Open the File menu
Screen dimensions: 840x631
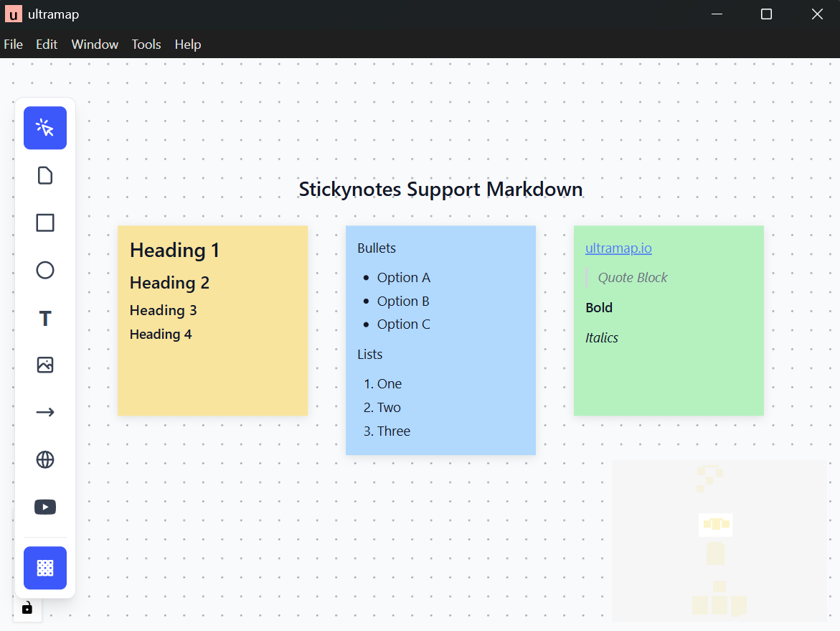point(14,45)
